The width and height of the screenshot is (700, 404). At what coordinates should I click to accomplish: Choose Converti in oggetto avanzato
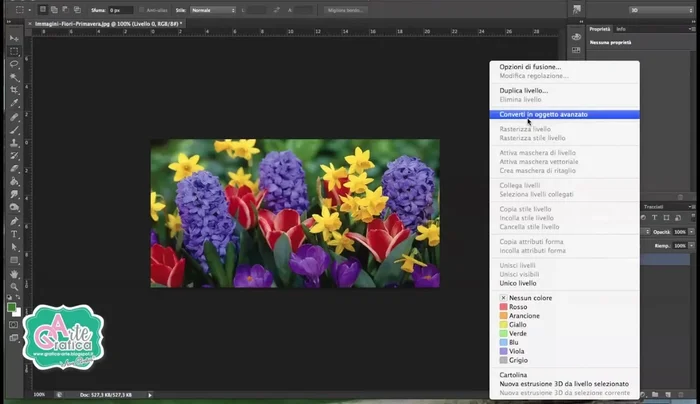click(x=544, y=114)
